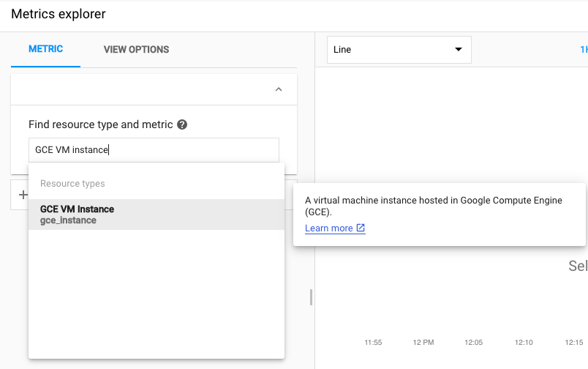Focus the resource type search field
This screenshot has width=588, height=369.
pyautogui.click(x=154, y=150)
